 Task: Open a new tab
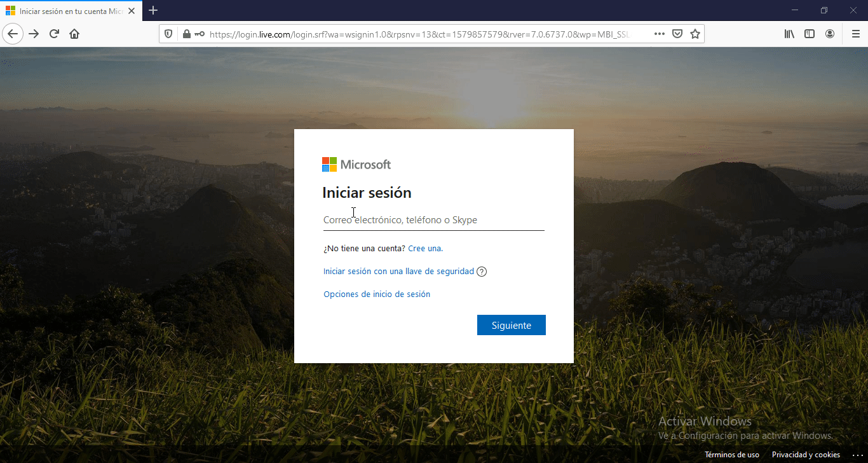[x=153, y=10]
